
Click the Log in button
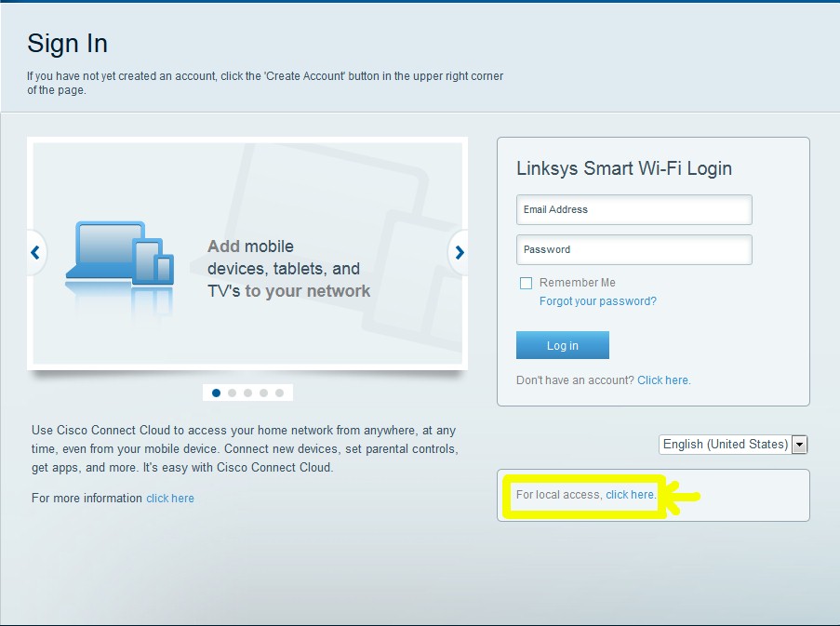click(x=563, y=345)
